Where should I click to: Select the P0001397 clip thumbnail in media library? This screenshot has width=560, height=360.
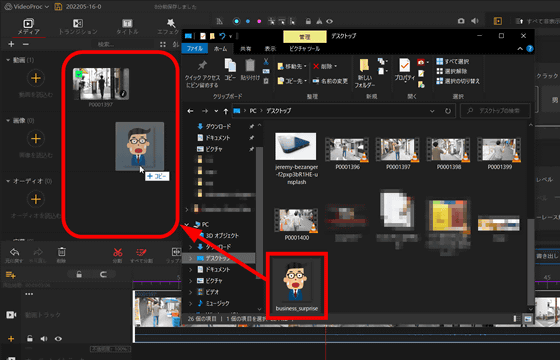(101, 84)
